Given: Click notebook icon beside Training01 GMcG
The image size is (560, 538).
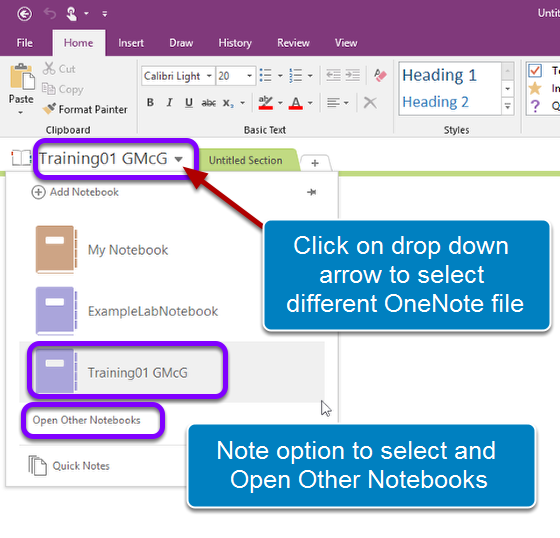Looking at the screenshot, I should tap(21, 158).
